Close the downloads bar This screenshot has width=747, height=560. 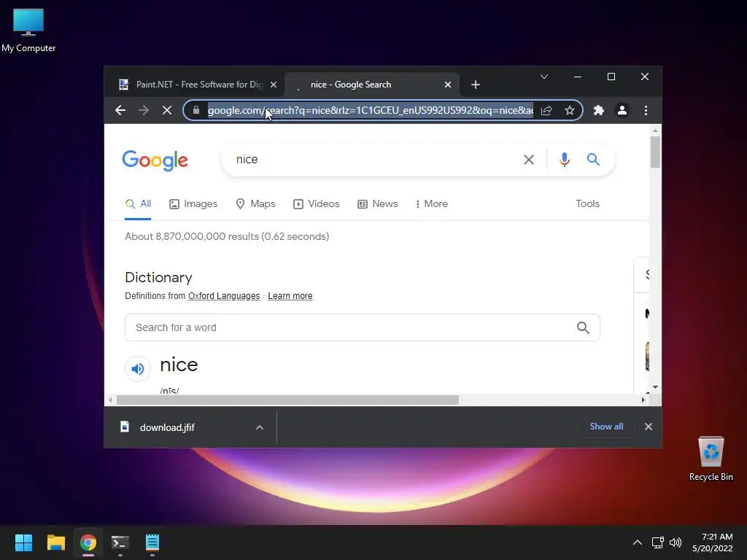pos(649,427)
